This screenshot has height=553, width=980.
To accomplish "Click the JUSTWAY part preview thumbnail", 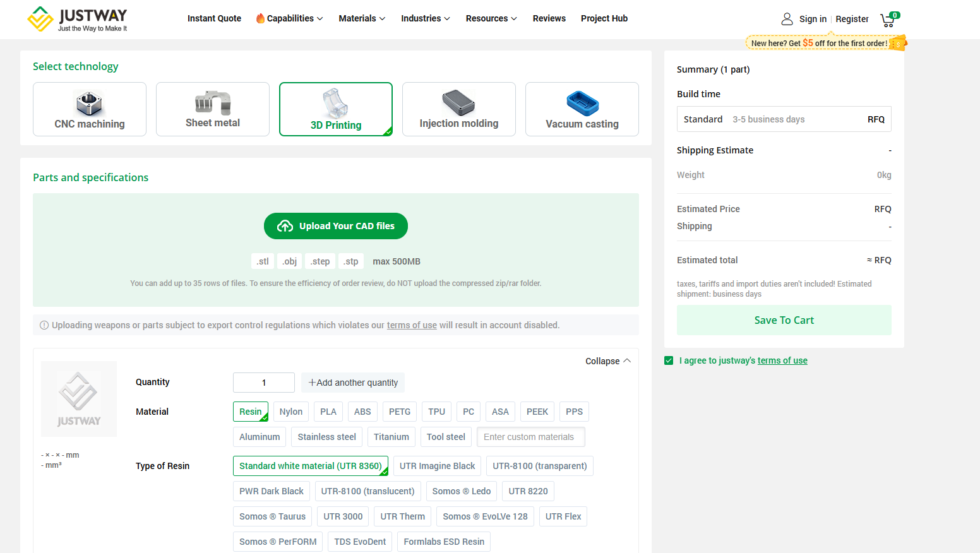I will click(79, 399).
